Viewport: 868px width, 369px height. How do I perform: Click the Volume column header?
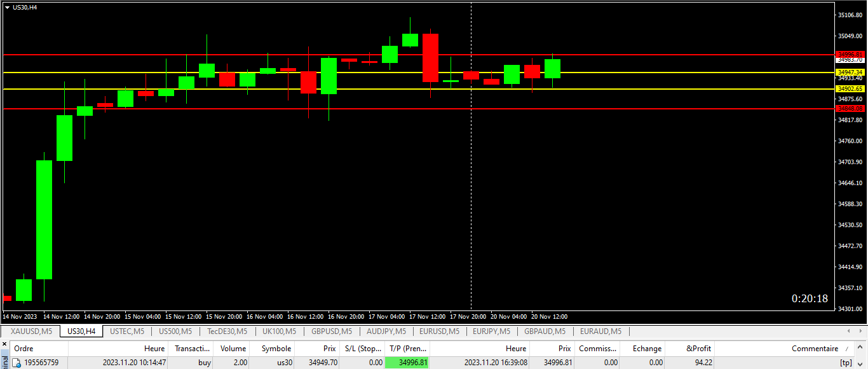pyautogui.click(x=233, y=349)
